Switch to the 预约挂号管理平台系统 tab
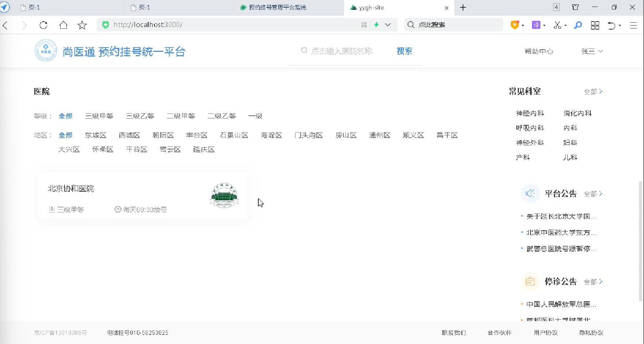This screenshot has width=644, height=344. (277, 7)
